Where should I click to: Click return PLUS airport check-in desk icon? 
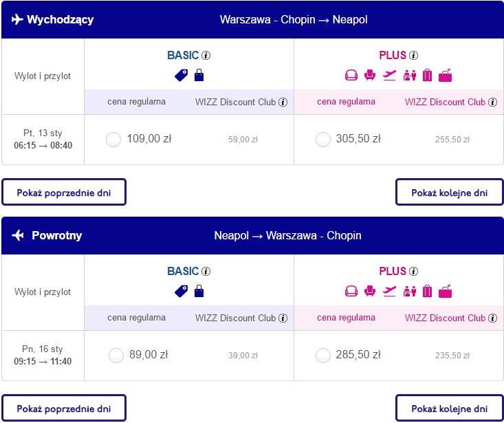coord(410,292)
